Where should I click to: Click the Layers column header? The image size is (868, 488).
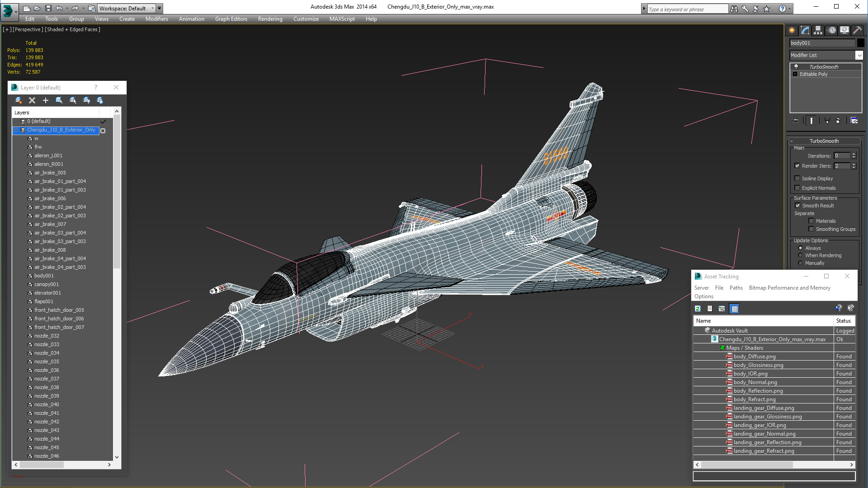55,113
